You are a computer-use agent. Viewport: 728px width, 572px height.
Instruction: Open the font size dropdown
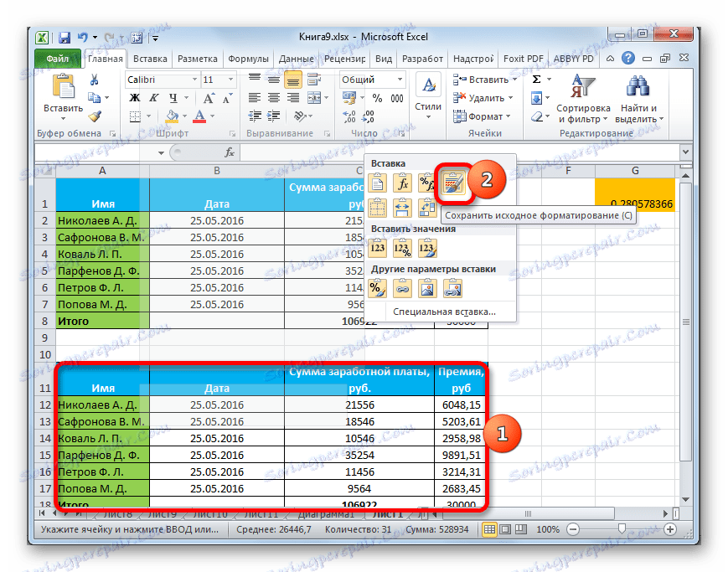(230, 80)
